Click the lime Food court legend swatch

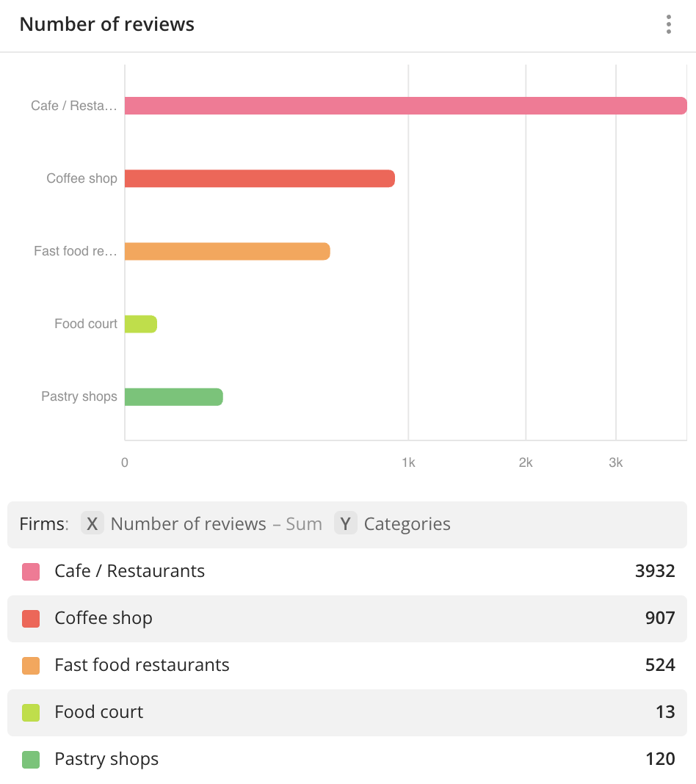tap(31, 713)
